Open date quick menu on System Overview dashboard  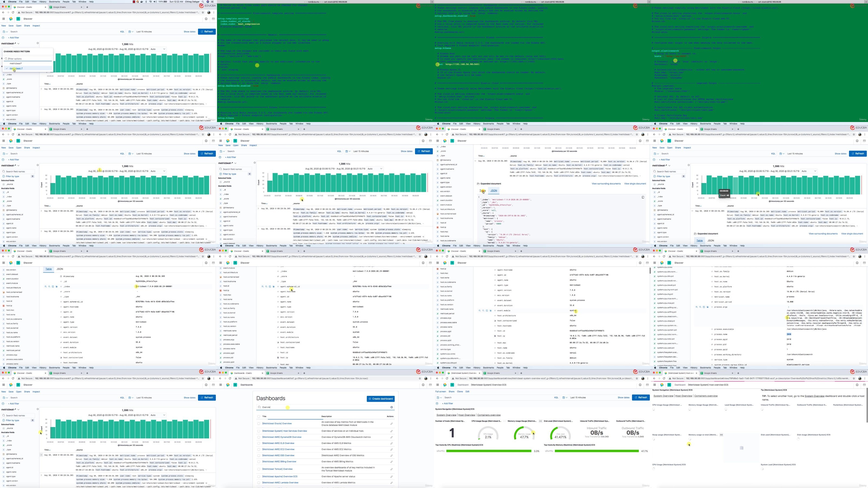click(565, 398)
